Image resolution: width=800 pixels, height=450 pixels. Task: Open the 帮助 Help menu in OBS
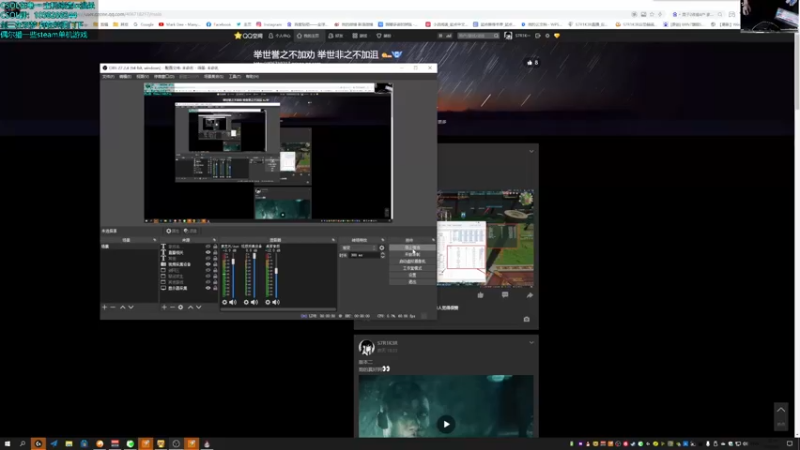252,77
